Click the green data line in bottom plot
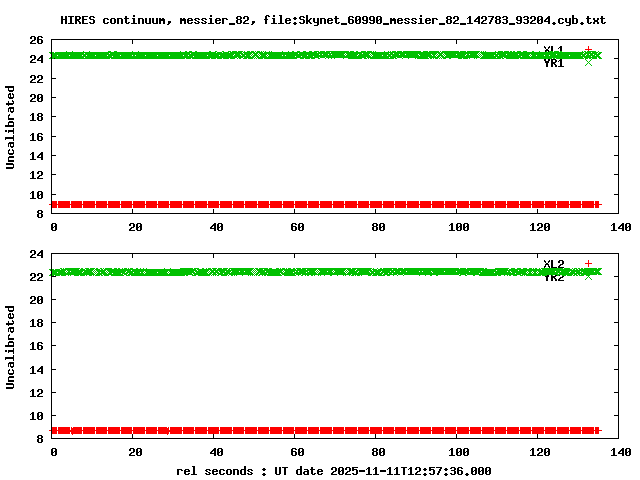The height and width of the screenshot is (480, 640). [x=300, y=271]
